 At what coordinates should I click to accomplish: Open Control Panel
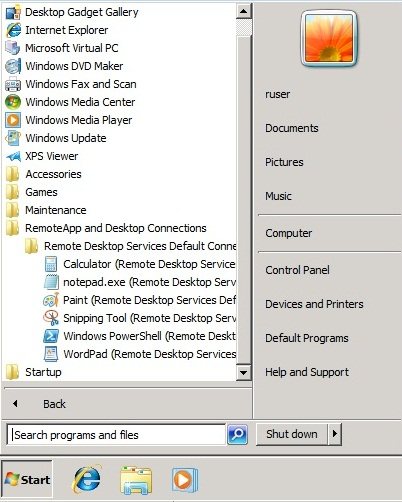coord(297,270)
